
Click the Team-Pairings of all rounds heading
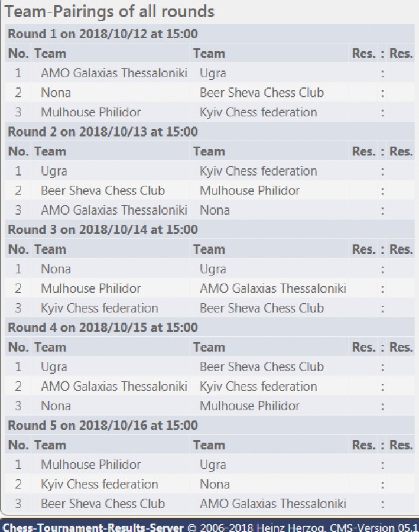click(x=110, y=11)
